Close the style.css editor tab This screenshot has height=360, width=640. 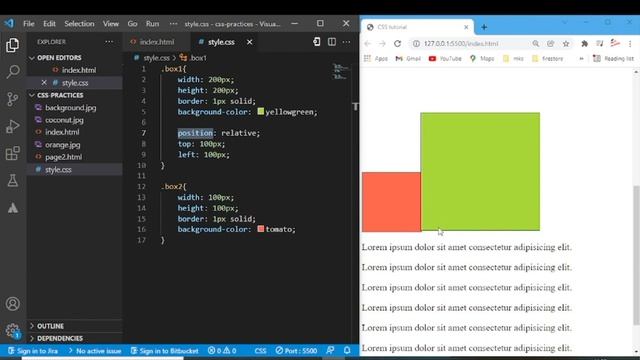pos(249,42)
